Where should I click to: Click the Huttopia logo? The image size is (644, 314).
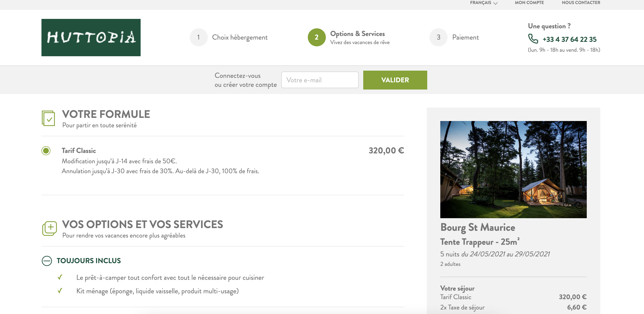coord(91,37)
